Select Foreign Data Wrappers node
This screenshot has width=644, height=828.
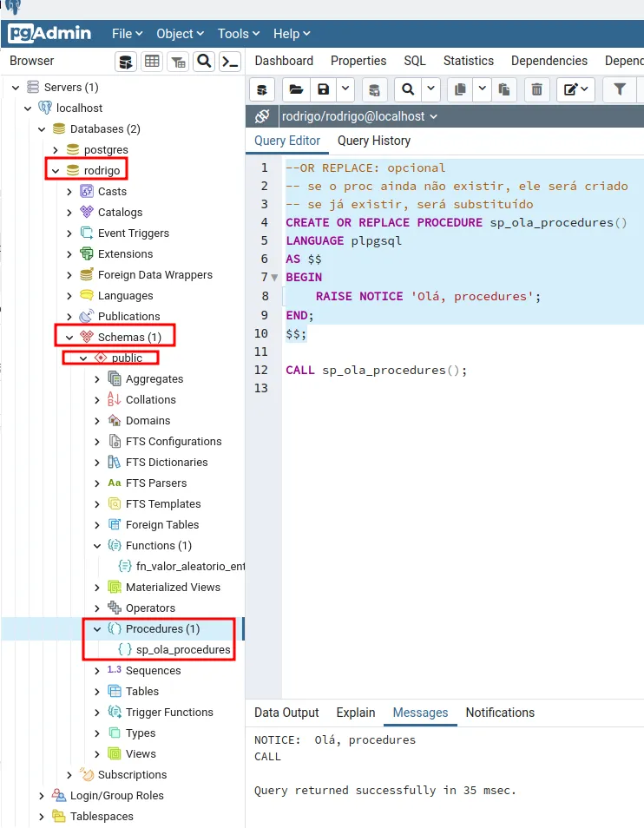tap(155, 274)
